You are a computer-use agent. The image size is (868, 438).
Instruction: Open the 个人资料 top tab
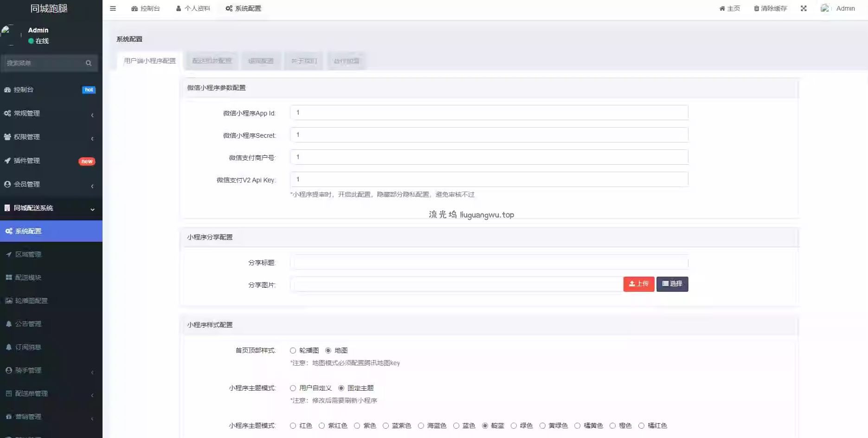[x=193, y=8]
